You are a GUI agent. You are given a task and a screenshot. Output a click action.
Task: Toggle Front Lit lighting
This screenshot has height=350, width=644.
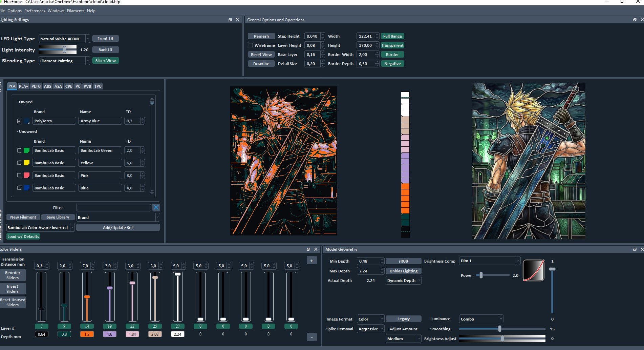click(x=105, y=39)
